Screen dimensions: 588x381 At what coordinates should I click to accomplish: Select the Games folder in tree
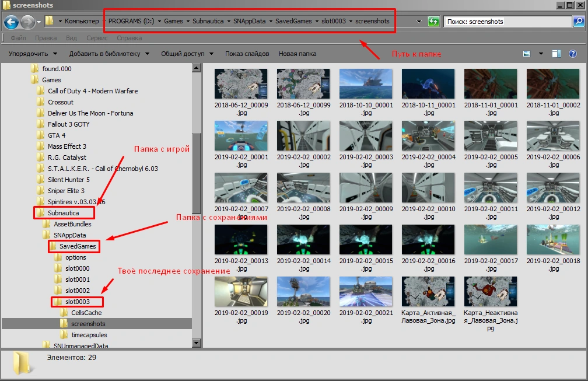[51, 80]
